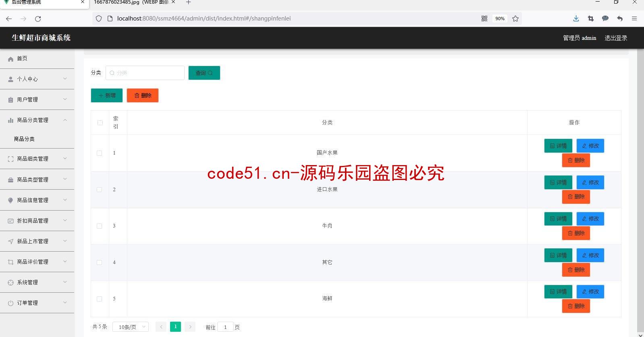Open the QR code icon in address bar

pyautogui.click(x=484, y=19)
